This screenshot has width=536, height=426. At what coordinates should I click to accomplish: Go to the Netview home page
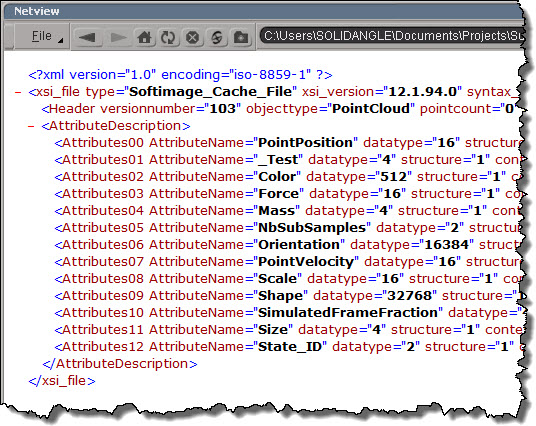[144, 37]
